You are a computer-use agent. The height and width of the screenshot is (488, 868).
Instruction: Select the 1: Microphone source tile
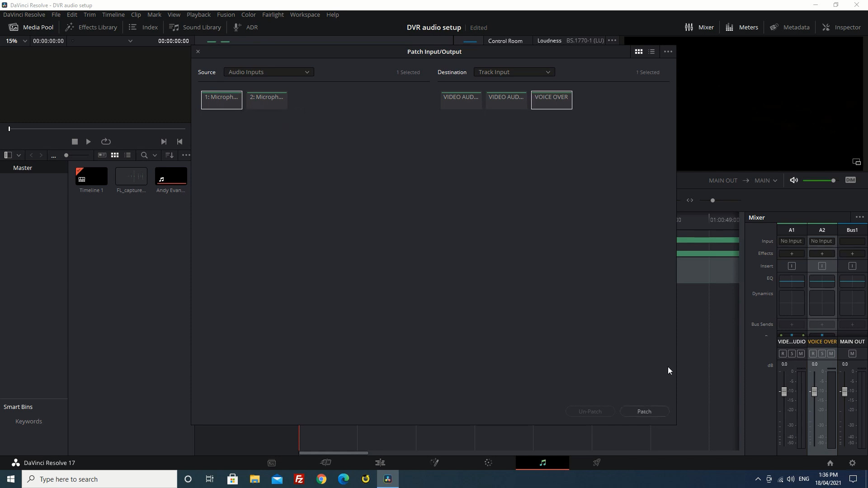pos(222,100)
